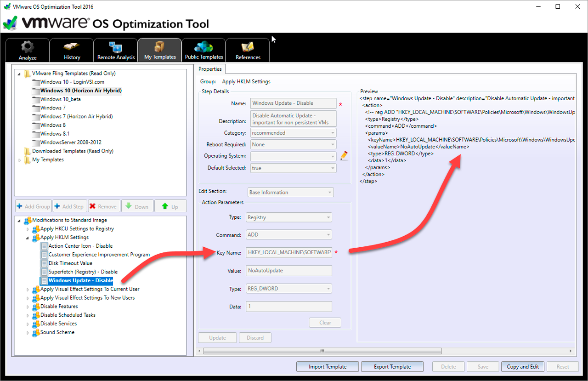
Task: Click the Downloaded Templates folder icon
Action: pos(27,151)
